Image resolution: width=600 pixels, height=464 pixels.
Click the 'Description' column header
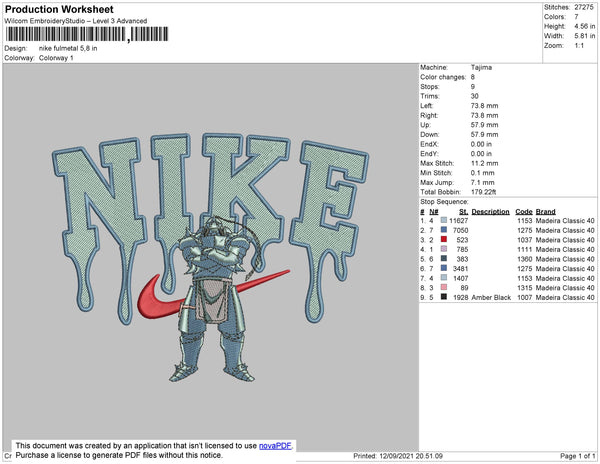click(x=491, y=212)
